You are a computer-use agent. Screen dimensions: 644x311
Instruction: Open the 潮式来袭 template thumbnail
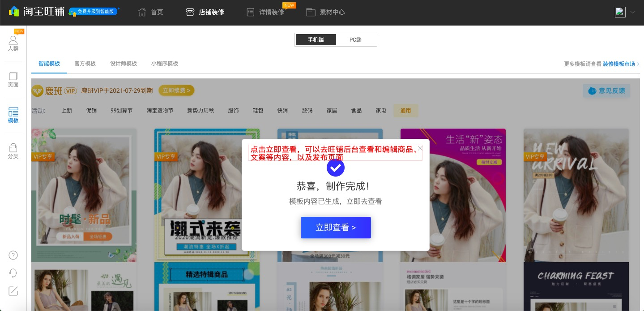(207, 195)
